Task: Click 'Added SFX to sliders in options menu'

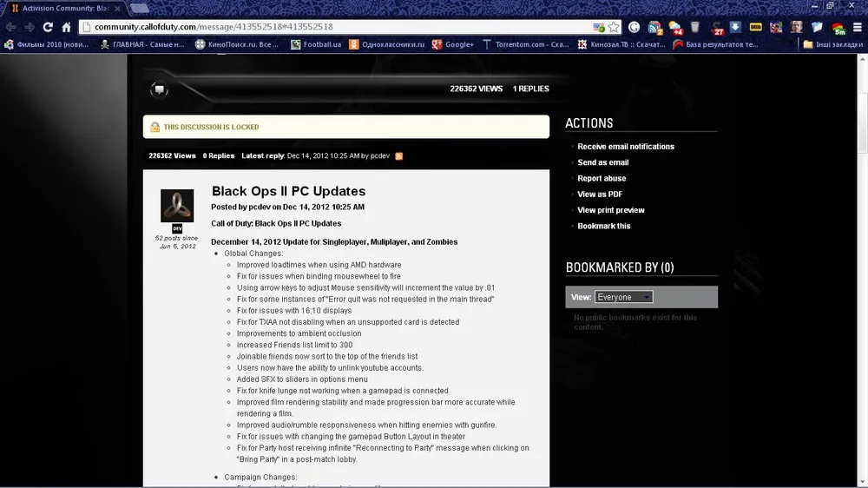Action: click(302, 379)
